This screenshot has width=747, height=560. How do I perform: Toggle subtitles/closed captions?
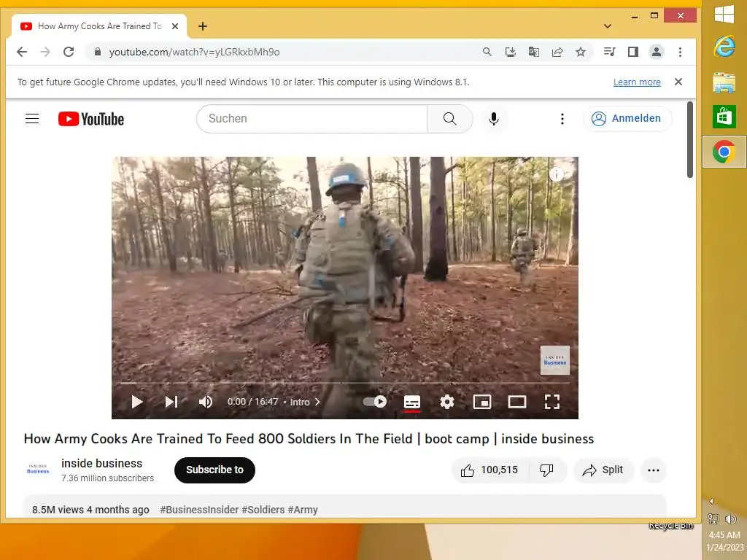click(412, 402)
